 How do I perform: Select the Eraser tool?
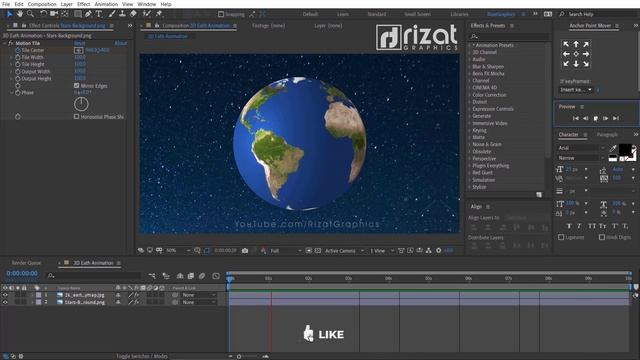(x=133, y=14)
